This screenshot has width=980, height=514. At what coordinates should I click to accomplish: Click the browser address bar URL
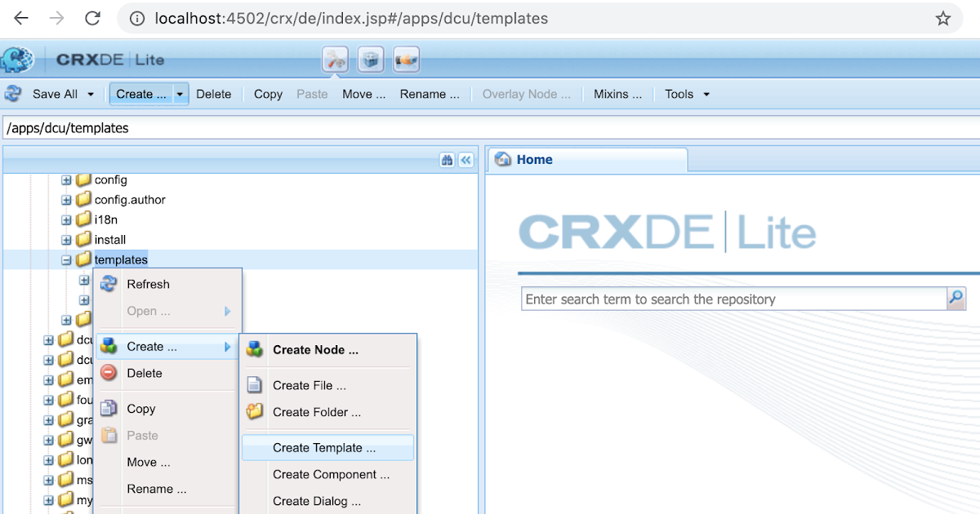(x=351, y=18)
